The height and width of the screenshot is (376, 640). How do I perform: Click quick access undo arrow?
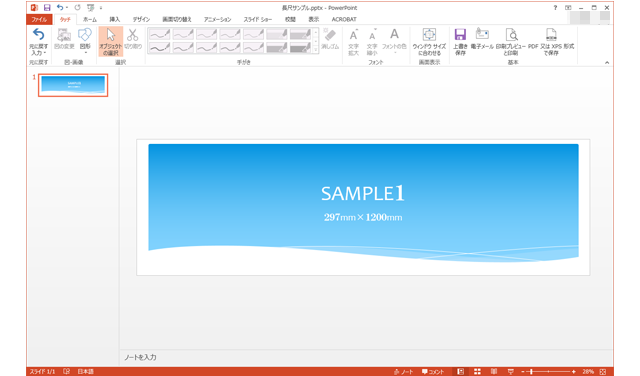point(60,7)
